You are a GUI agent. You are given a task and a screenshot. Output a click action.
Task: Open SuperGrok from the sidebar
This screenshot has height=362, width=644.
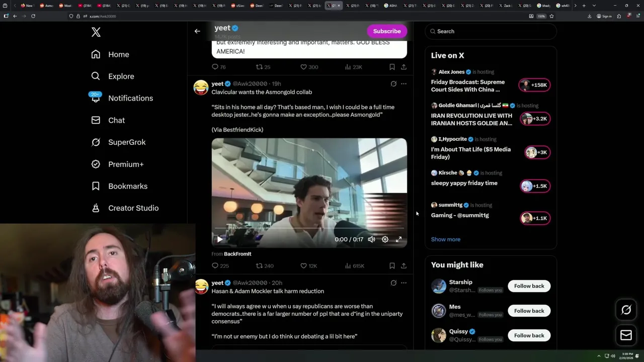point(118,142)
